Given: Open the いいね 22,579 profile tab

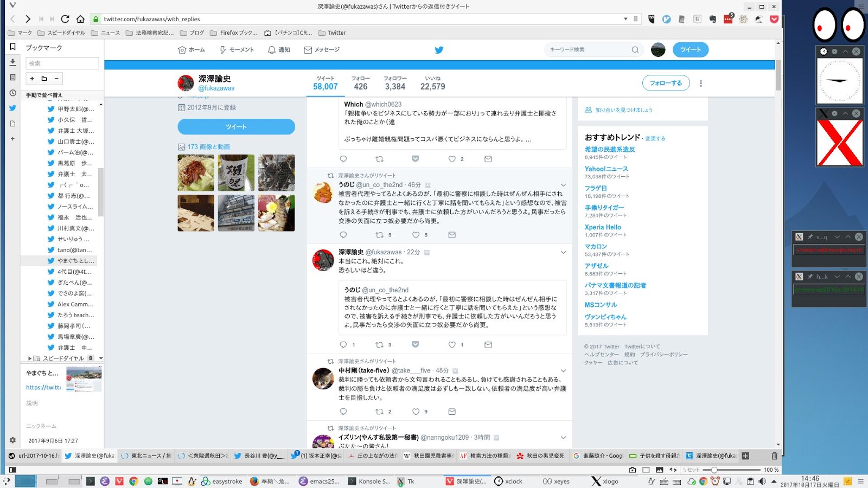Looking at the screenshot, I should click(x=432, y=83).
